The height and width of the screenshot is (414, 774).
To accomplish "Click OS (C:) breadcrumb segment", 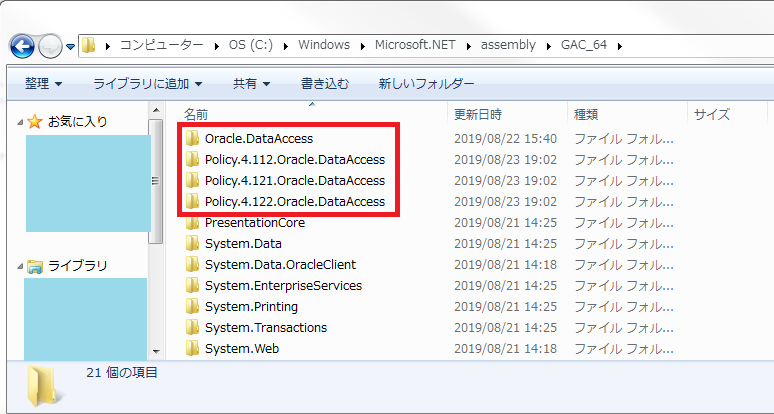I will tap(250, 45).
